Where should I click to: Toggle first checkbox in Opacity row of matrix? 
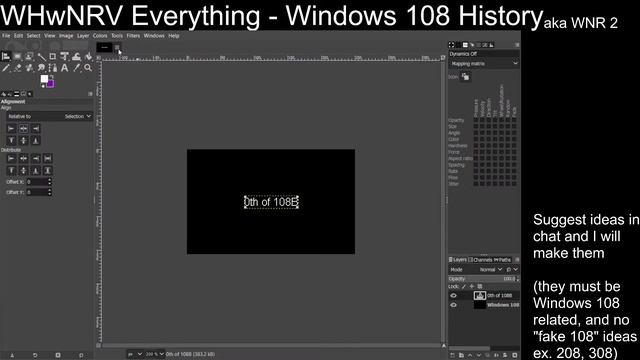pyautogui.click(x=476, y=120)
